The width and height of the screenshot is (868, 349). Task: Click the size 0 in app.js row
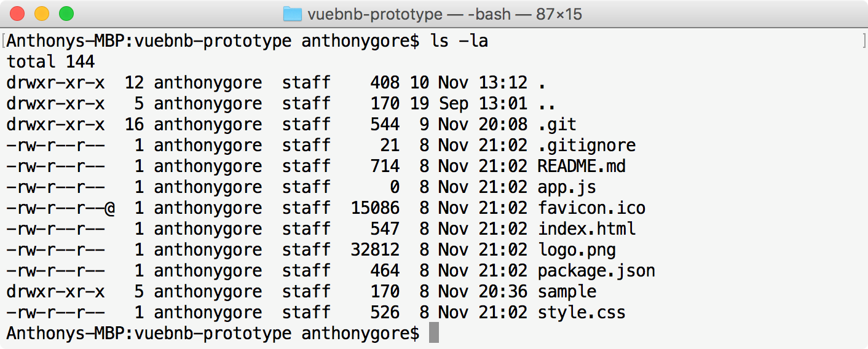[395, 187]
